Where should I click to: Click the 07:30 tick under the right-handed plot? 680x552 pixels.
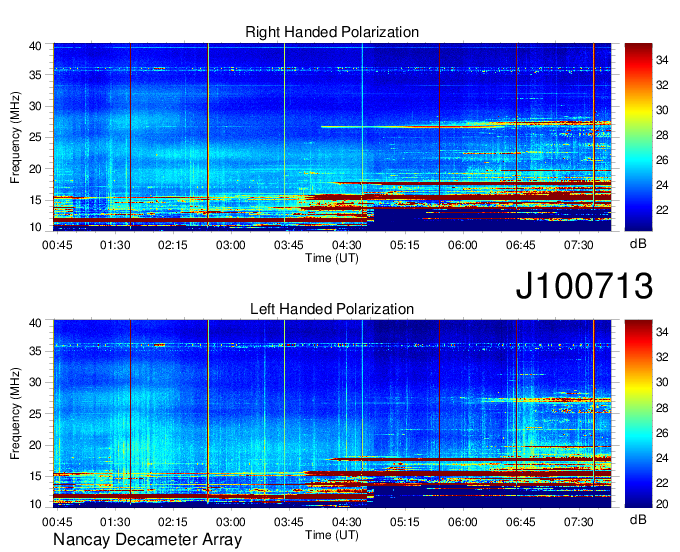(579, 245)
